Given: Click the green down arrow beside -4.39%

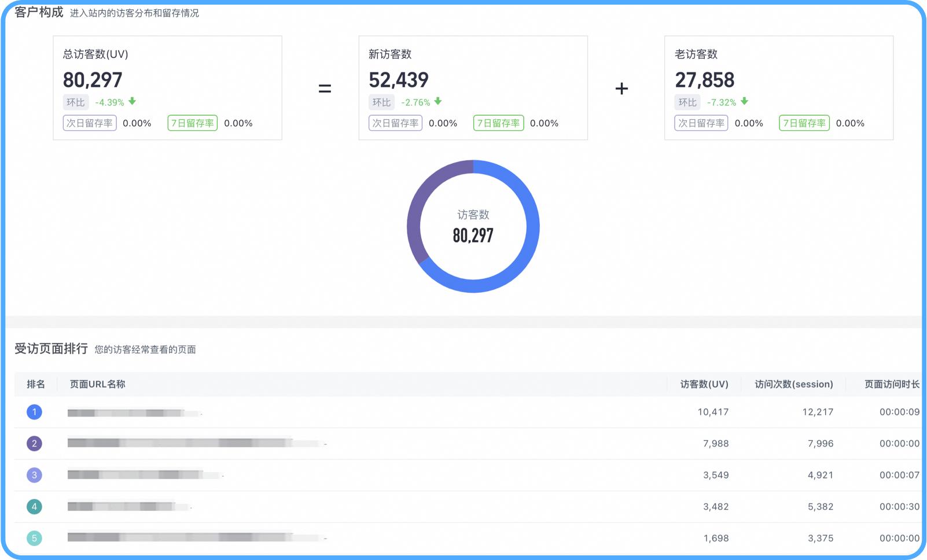Looking at the screenshot, I should 131,102.
